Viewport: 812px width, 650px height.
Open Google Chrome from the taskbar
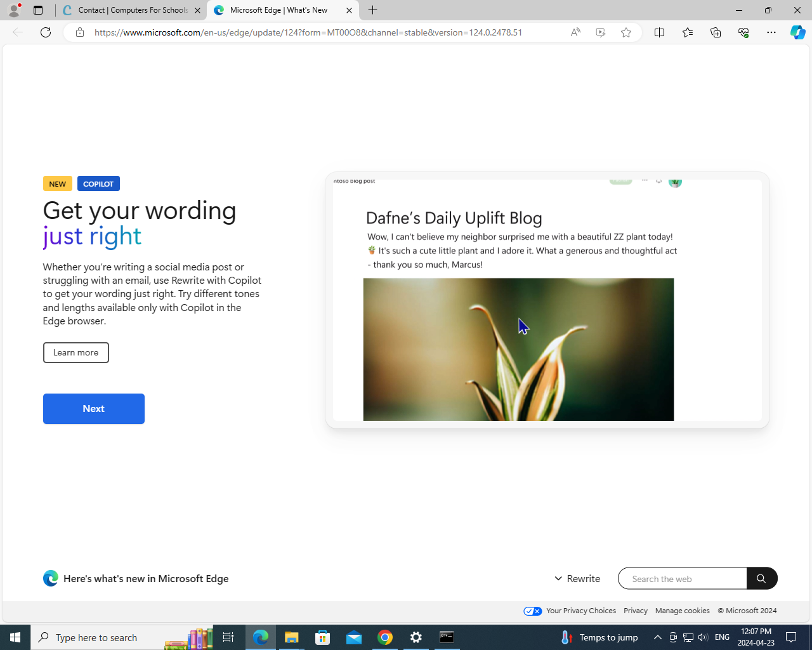[385, 637]
